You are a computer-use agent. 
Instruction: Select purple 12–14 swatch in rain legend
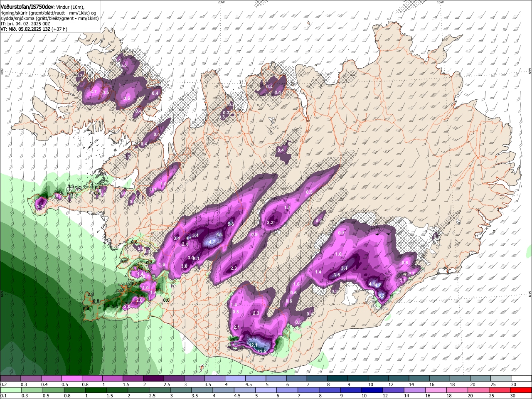pyautogui.click(x=394, y=390)
